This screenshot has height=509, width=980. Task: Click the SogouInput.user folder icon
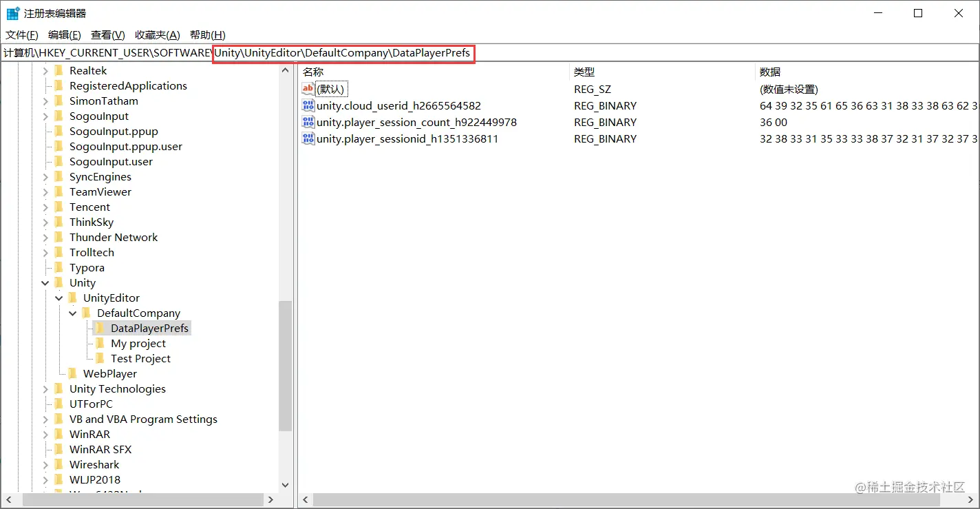58,162
